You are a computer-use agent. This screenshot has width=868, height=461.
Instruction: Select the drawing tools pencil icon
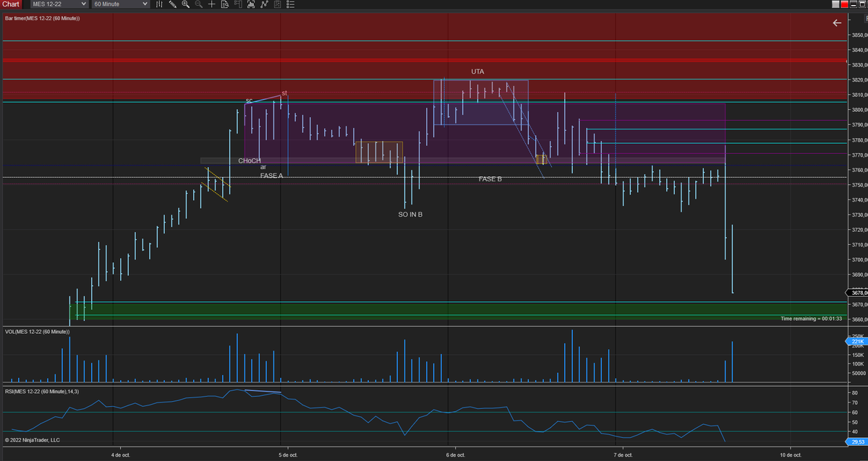[172, 4]
